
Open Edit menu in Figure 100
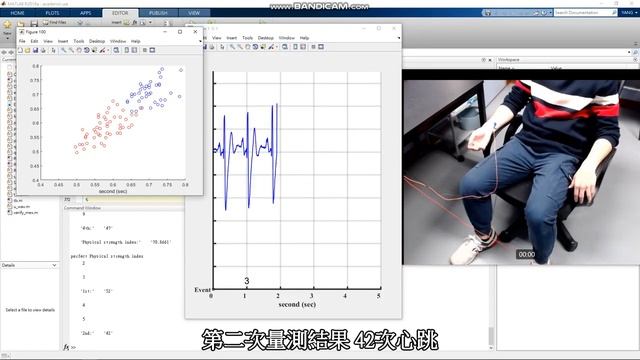[x=34, y=41]
